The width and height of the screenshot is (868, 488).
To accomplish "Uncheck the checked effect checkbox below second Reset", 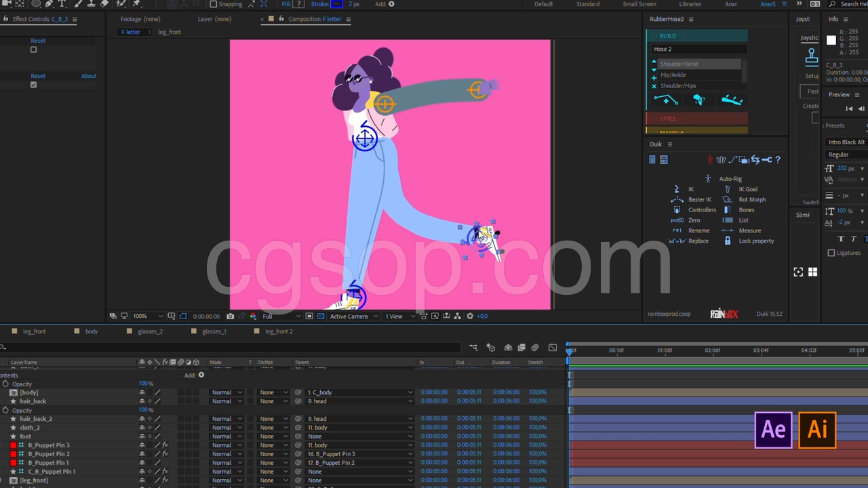I will (x=33, y=85).
